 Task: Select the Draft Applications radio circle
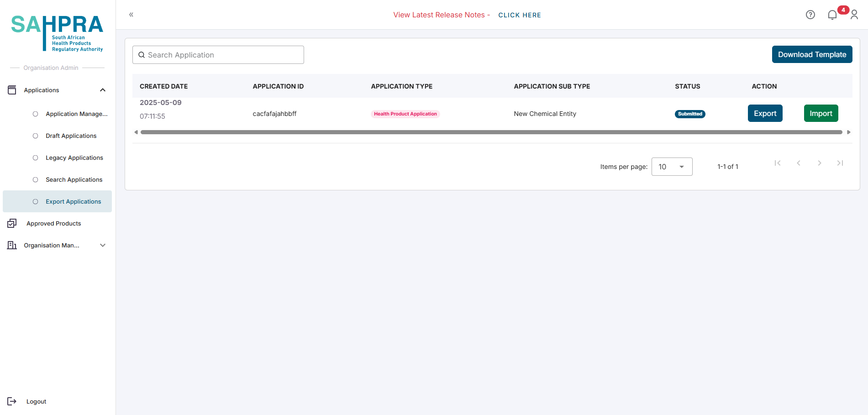click(35, 136)
